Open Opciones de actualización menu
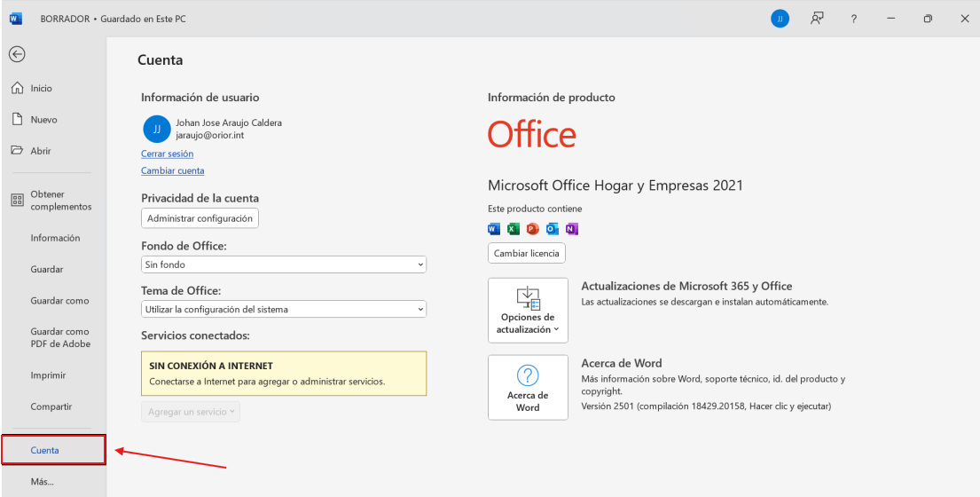The width and height of the screenshot is (980, 497). pyautogui.click(x=528, y=311)
